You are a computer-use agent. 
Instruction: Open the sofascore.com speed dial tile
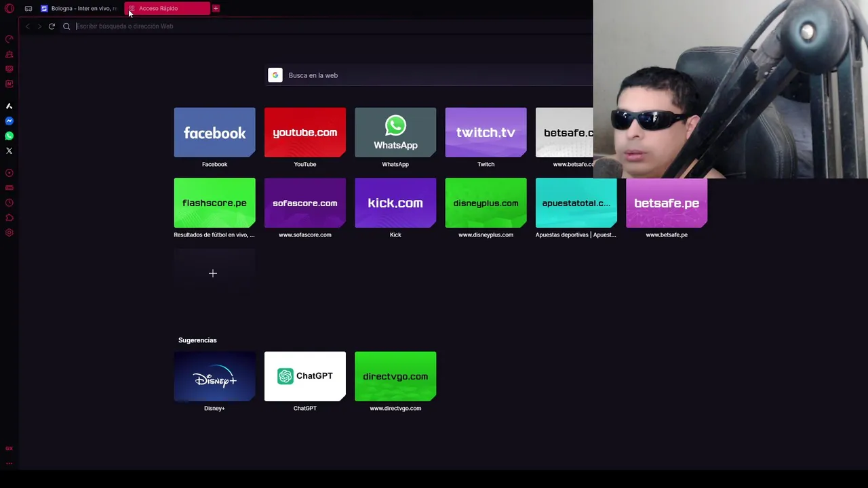(305, 203)
